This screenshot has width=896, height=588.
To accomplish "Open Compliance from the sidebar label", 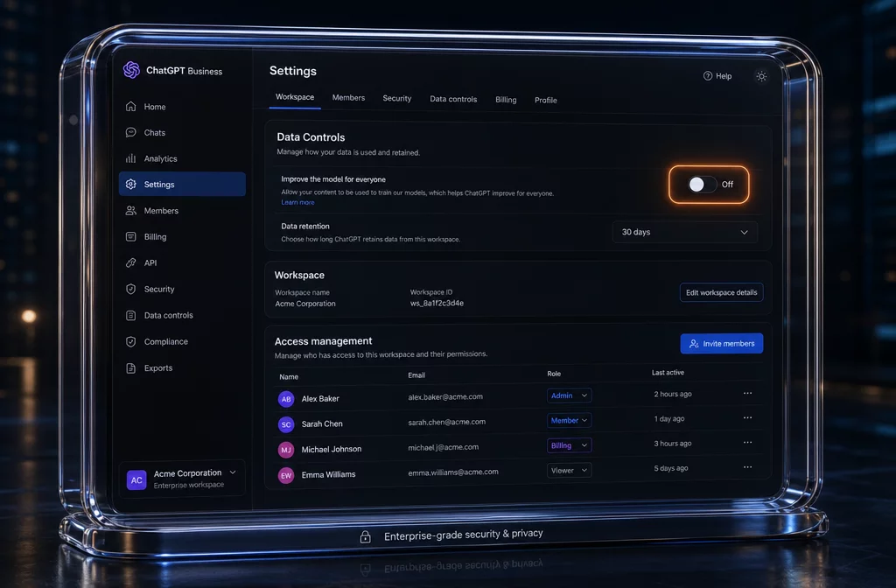I will pos(165,342).
